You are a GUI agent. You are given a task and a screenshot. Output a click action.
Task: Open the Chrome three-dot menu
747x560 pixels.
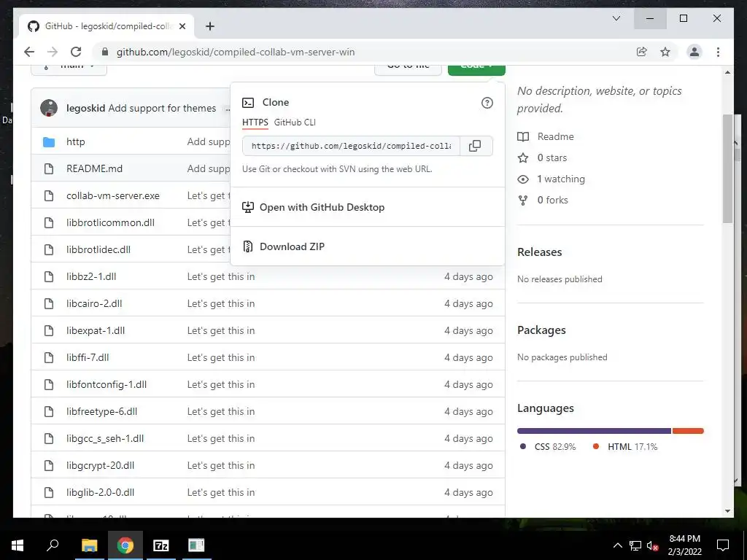point(718,52)
